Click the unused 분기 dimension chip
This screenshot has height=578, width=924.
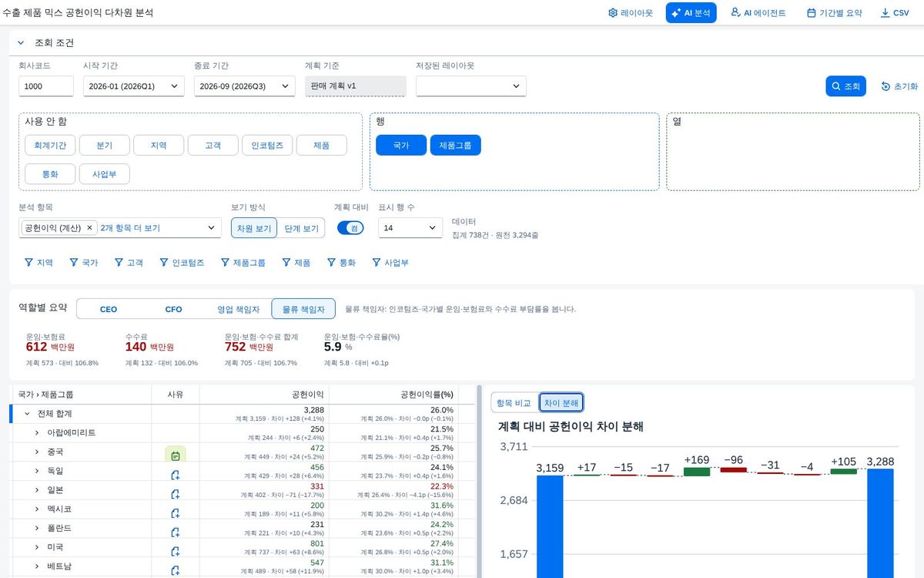(x=105, y=145)
